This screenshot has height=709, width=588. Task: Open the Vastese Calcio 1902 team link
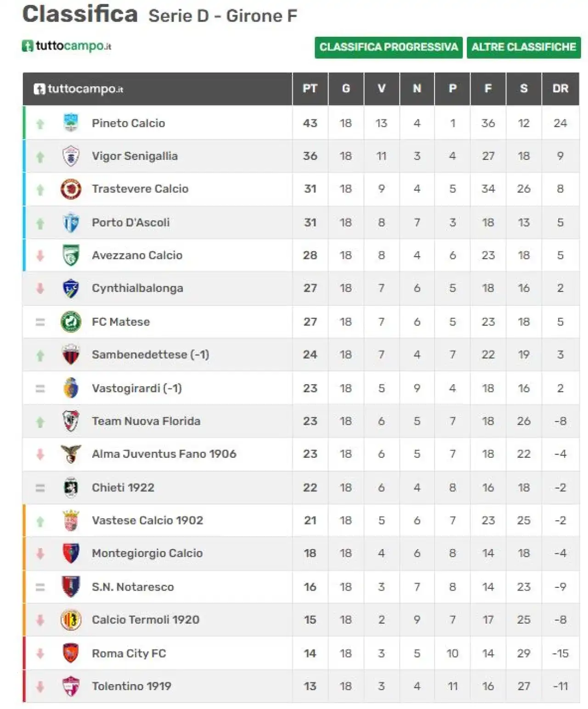[147, 520]
